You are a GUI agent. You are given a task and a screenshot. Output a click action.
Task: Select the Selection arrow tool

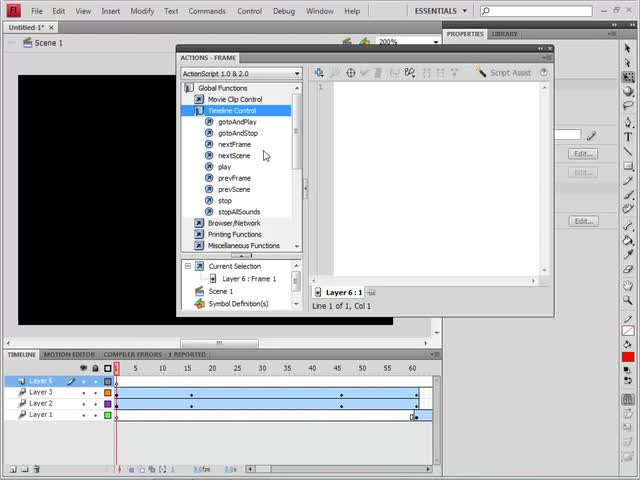pos(628,48)
